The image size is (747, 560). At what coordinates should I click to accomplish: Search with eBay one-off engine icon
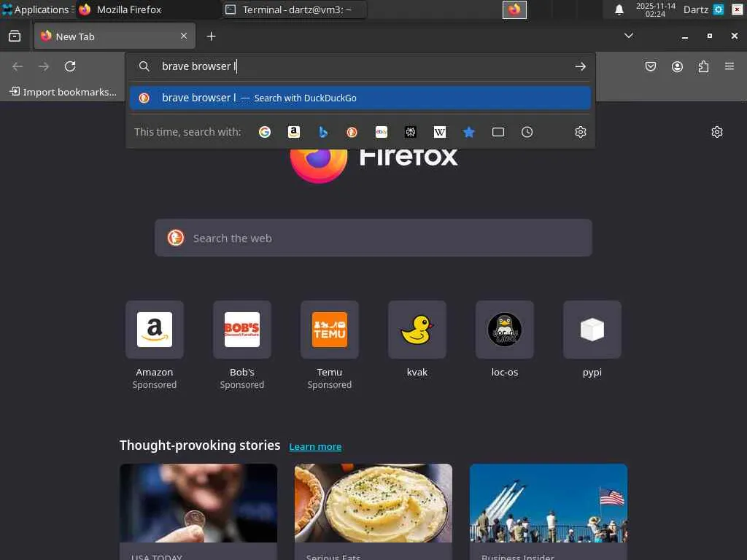pos(381,132)
